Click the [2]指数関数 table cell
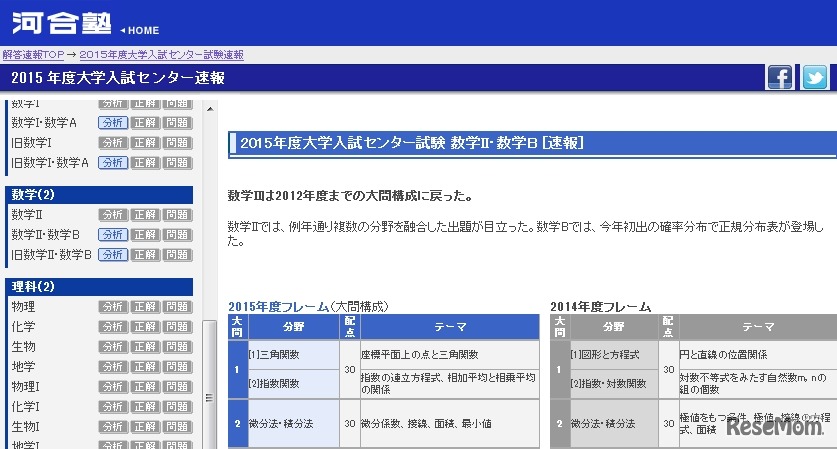The width and height of the screenshot is (837, 449). pos(294,384)
